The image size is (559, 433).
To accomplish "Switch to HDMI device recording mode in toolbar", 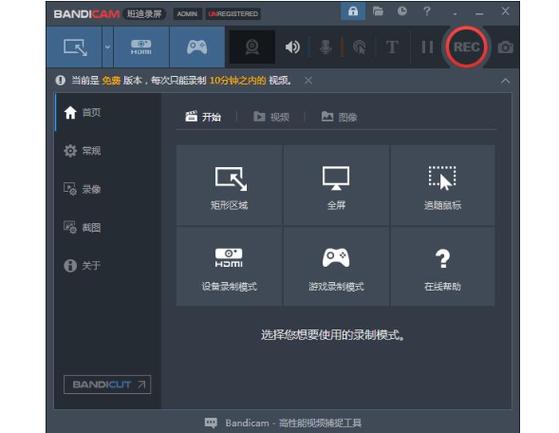I will click(x=141, y=47).
